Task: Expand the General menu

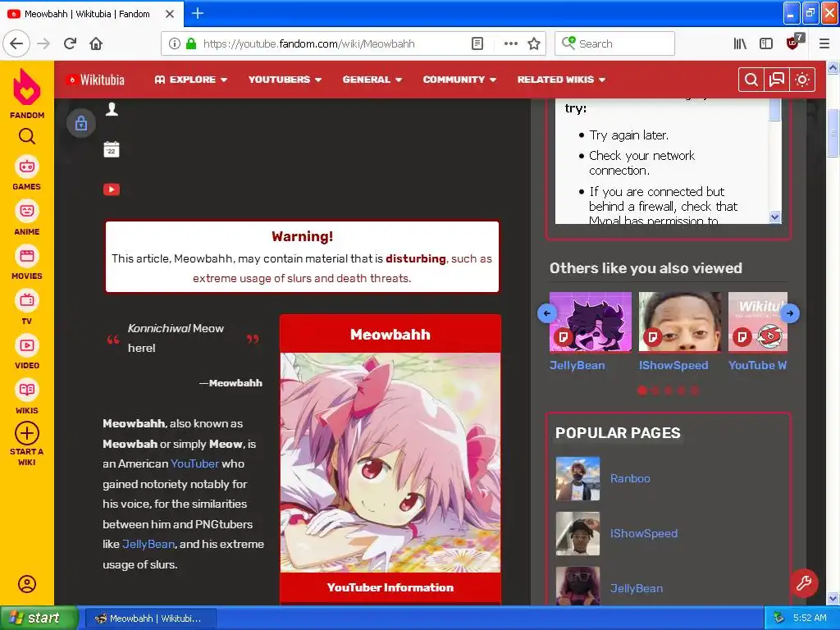Action: [x=372, y=80]
